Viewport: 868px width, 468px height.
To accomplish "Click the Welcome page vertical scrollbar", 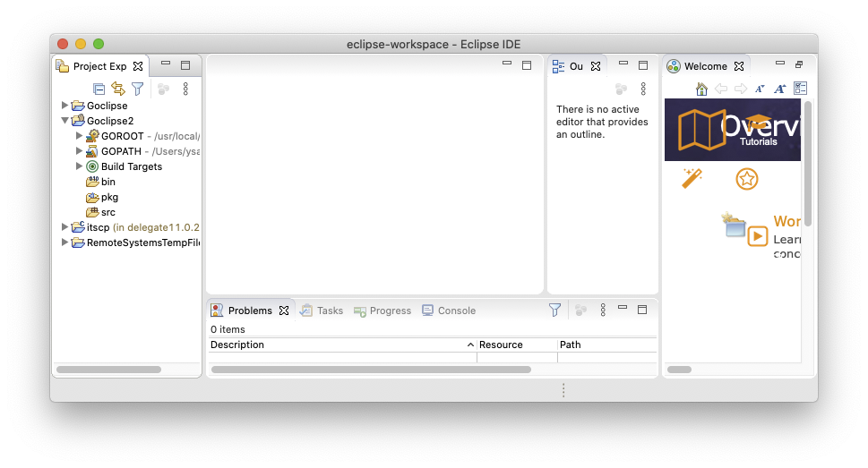I will 807,163.
